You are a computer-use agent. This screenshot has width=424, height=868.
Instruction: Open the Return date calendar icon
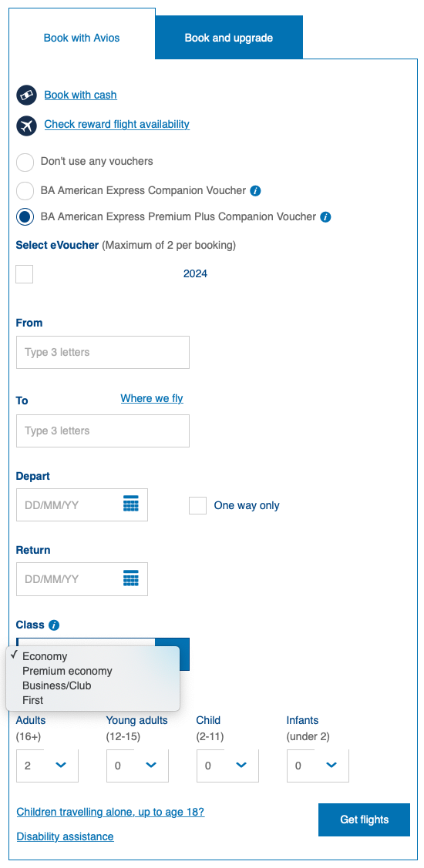tap(131, 579)
